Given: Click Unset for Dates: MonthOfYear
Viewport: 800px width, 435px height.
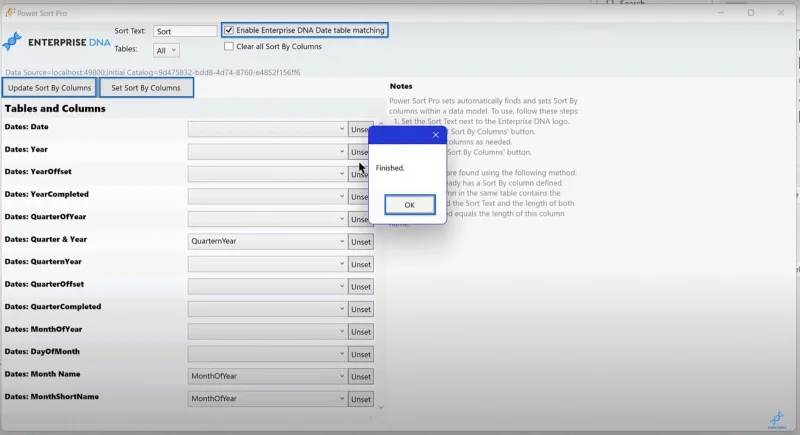Looking at the screenshot, I should pos(361,331).
